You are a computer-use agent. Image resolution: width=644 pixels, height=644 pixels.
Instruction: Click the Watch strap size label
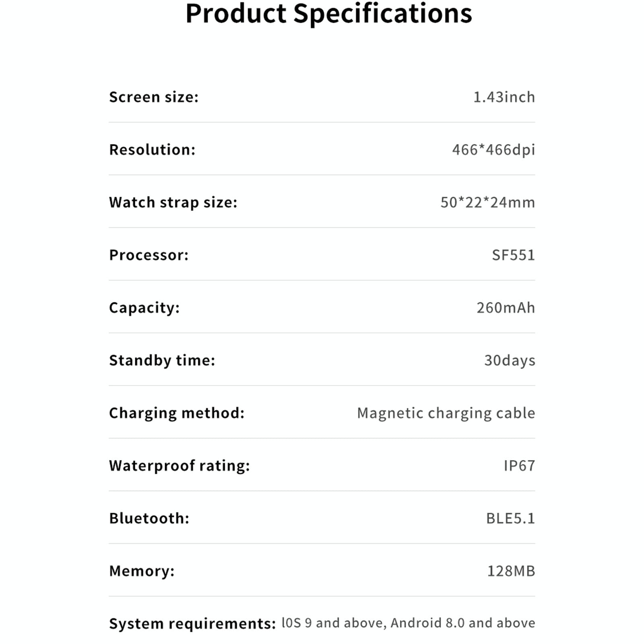tap(173, 202)
